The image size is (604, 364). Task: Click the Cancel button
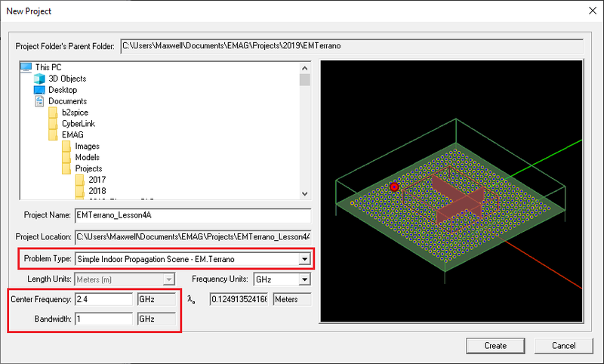tap(563, 345)
